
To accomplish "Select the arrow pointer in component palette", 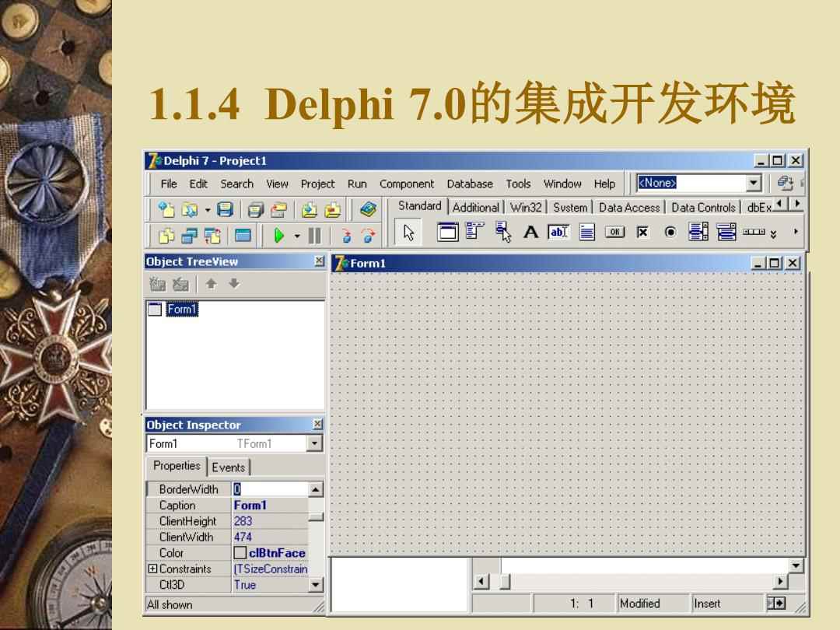I will click(x=409, y=233).
